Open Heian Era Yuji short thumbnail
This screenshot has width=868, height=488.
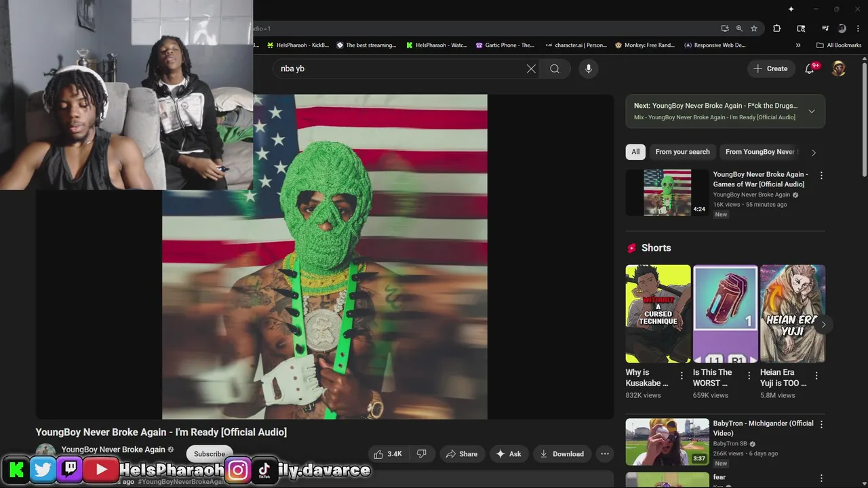point(793,314)
